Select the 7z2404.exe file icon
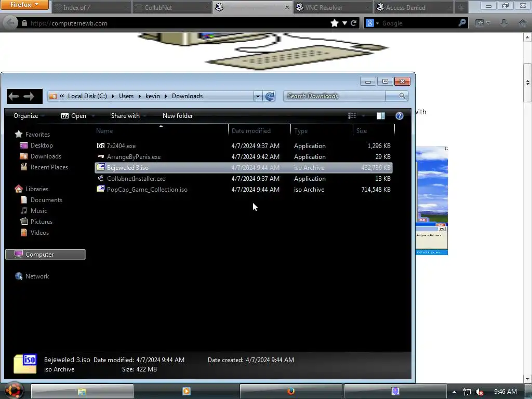Image resolution: width=532 pixels, height=399 pixels. point(101,145)
